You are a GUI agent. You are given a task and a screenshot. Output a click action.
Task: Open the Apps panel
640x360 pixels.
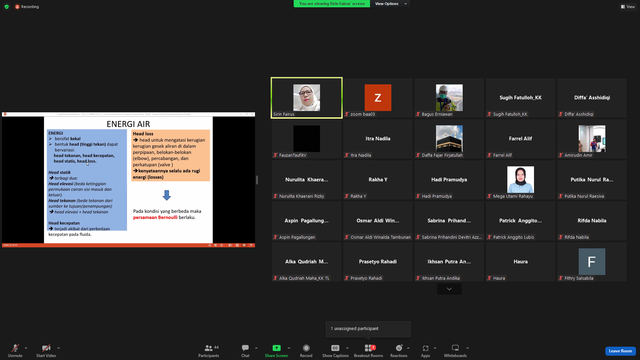pyautogui.click(x=425, y=350)
